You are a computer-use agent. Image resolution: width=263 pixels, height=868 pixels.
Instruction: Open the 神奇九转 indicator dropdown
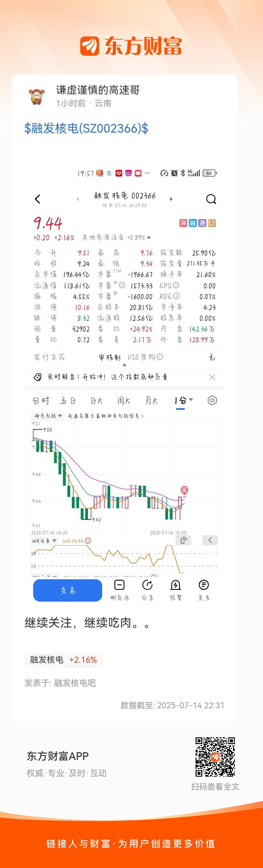coord(47,416)
